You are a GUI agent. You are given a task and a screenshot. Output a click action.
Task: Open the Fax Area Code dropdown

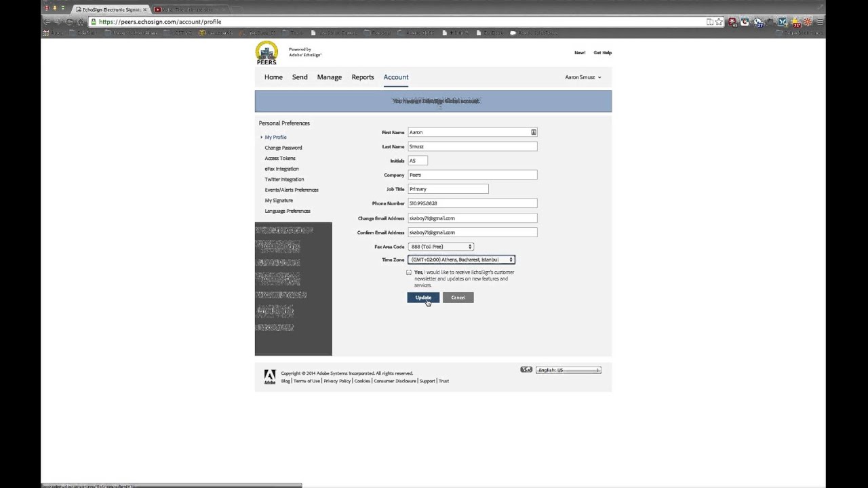[x=441, y=247]
